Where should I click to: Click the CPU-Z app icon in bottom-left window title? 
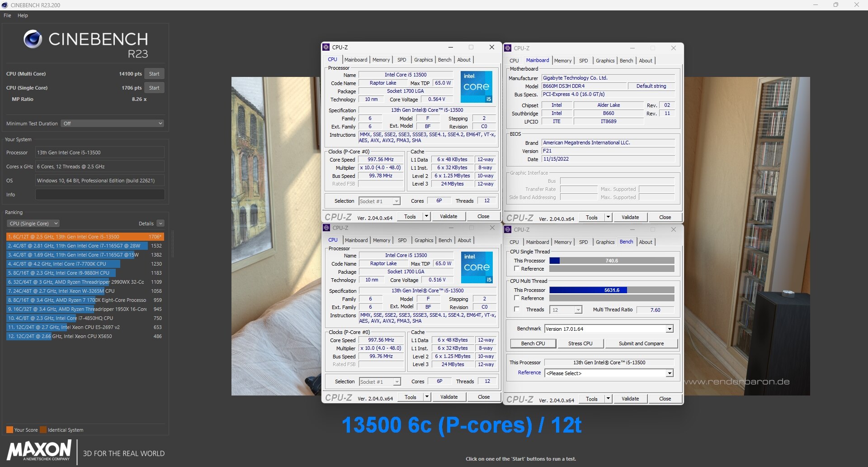(326, 228)
